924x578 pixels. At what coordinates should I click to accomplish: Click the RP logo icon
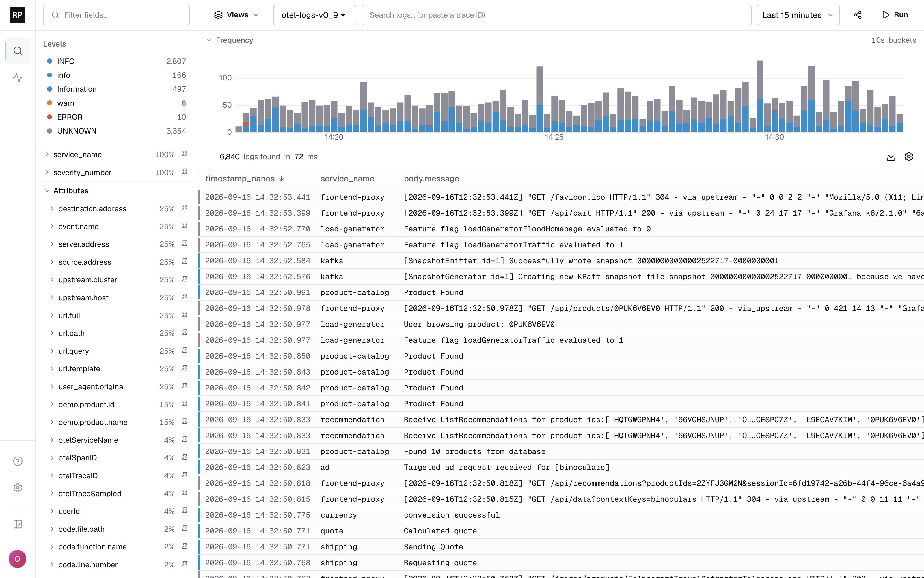(17, 15)
